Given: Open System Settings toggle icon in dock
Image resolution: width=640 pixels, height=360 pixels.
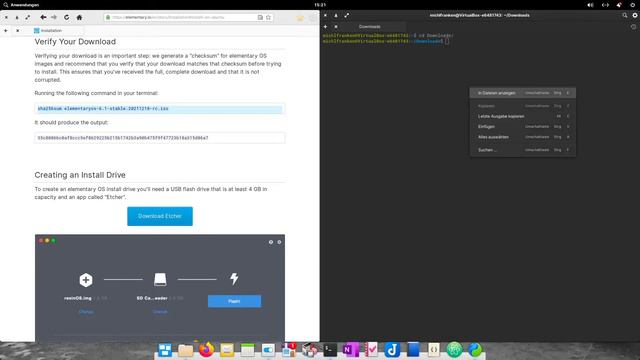Looking at the screenshot, I should (268, 350).
